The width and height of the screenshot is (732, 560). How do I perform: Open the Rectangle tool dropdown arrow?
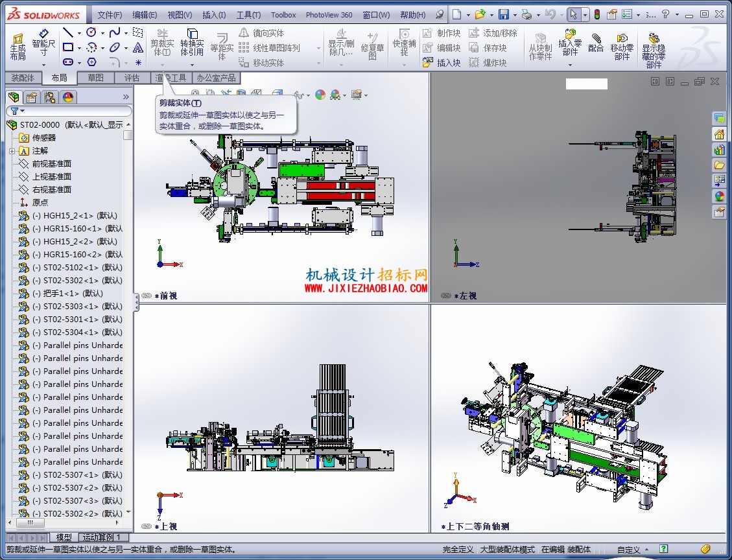coord(79,47)
